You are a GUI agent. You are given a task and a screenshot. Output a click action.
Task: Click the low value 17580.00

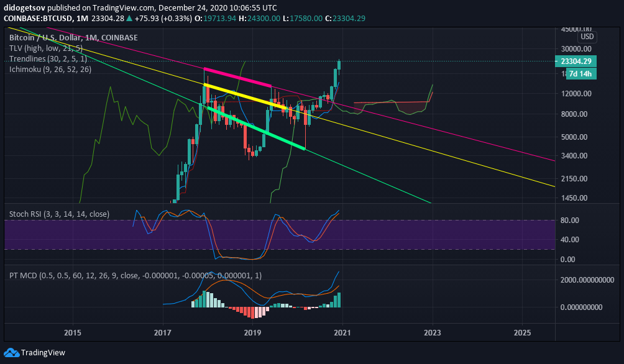[306, 18]
